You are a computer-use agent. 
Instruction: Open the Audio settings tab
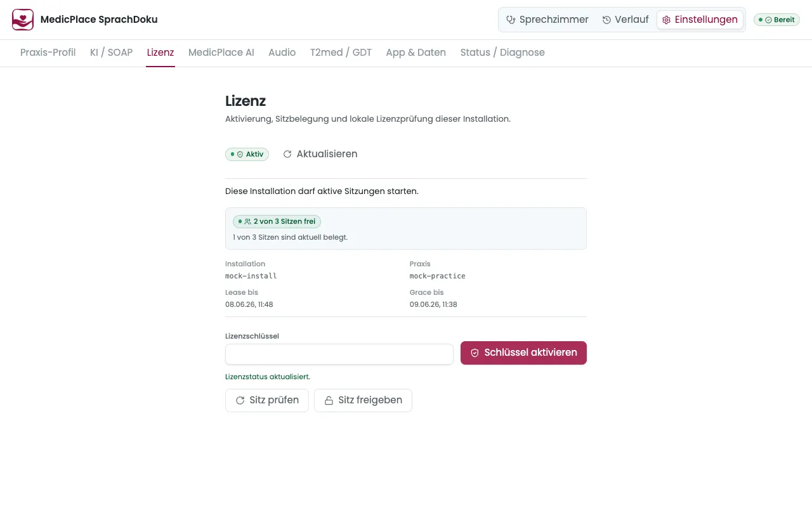click(x=282, y=53)
